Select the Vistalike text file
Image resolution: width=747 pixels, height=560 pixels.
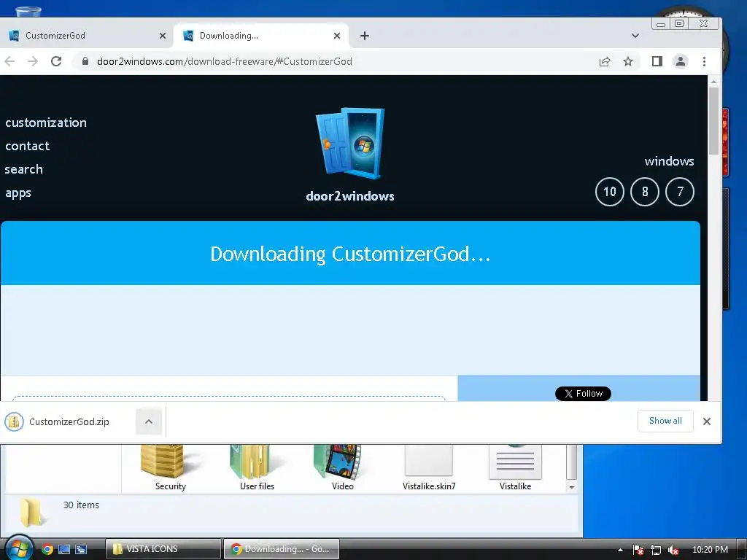pyautogui.click(x=515, y=467)
